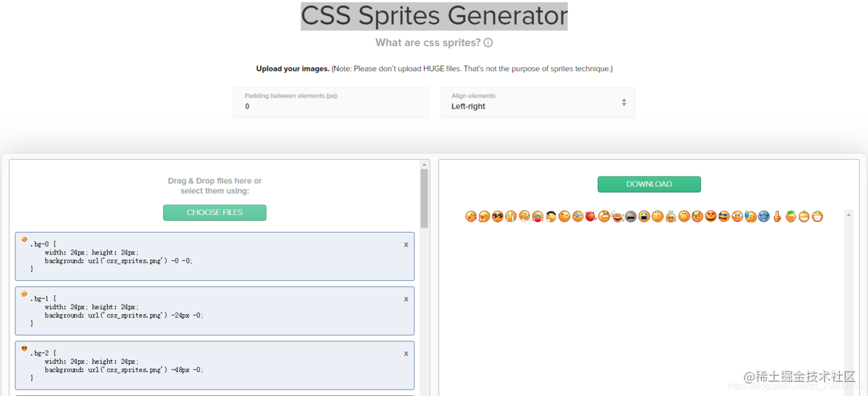Click the sprite preview scroll-up arrow

848,214
